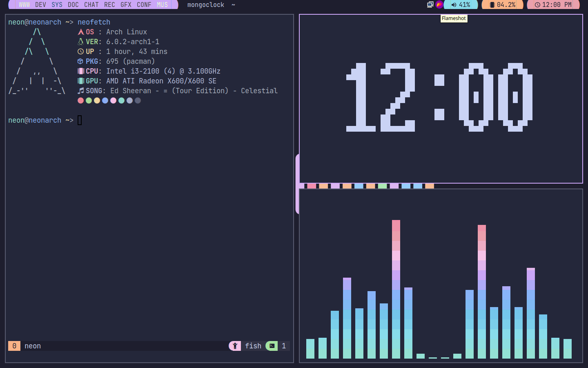Switch to the CHAT workspace
588x368 pixels.
[91, 5]
